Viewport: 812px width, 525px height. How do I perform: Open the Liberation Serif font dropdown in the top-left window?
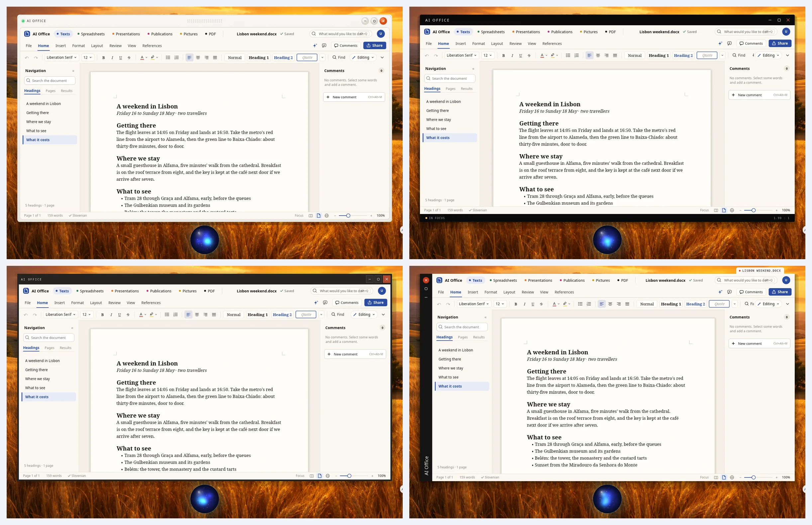click(62, 57)
